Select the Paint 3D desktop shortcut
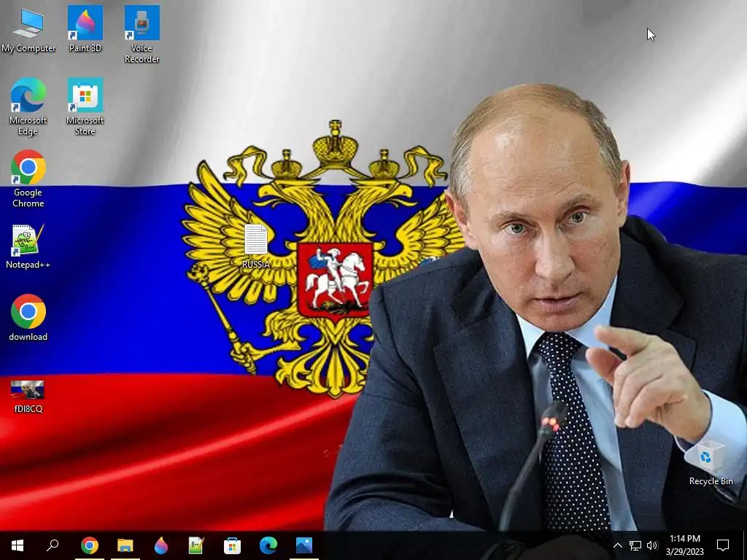Image resolution: width=747 pixels, height=560 pixels. coord(85,29)
